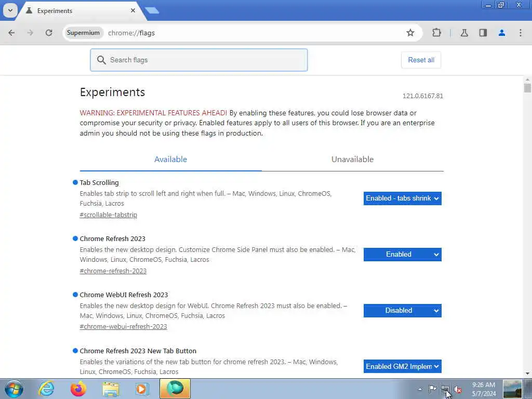This screenshot has width=532, height=399.
Task: Click the muted volume tray icon
Action: [458, 389]
